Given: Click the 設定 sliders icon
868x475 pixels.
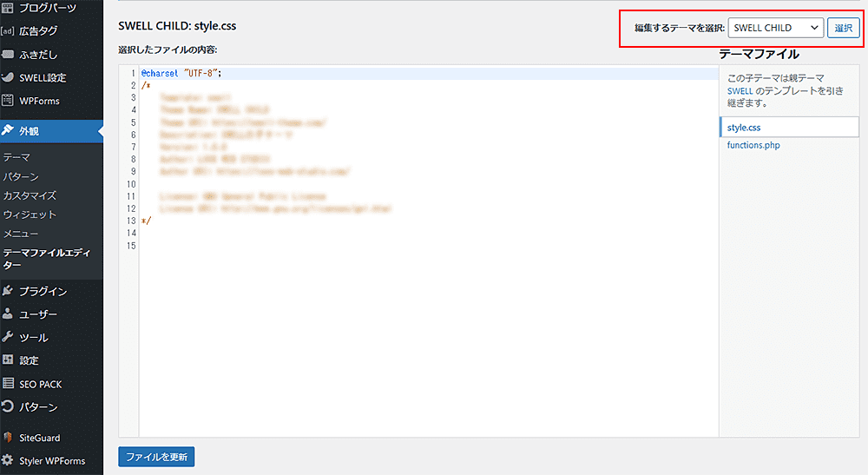Looking at the screenshot, I should coord(8,360).
